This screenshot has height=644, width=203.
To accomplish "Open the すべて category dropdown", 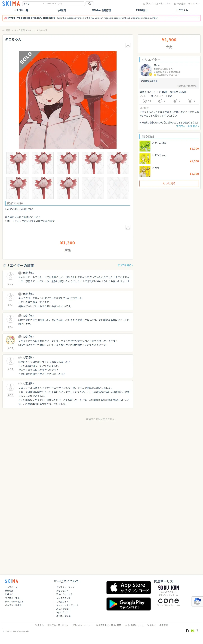I will click(x=34, y=4).
